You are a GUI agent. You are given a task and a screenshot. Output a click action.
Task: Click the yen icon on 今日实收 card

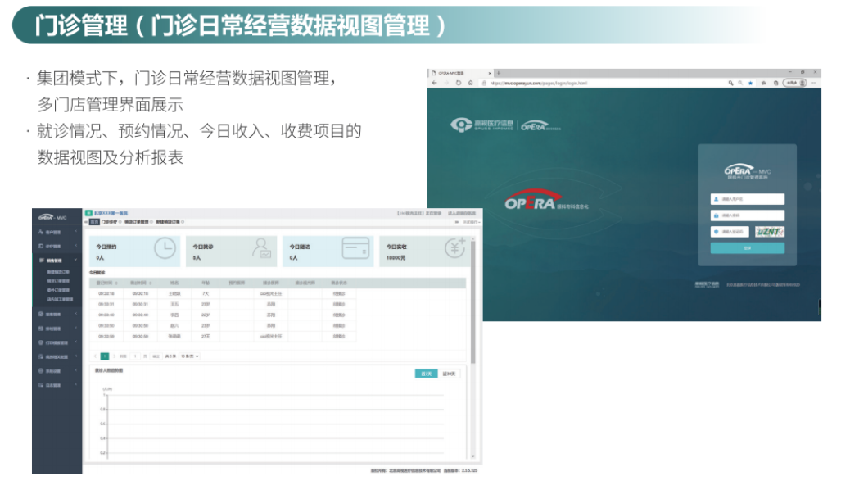coord(455,247)
